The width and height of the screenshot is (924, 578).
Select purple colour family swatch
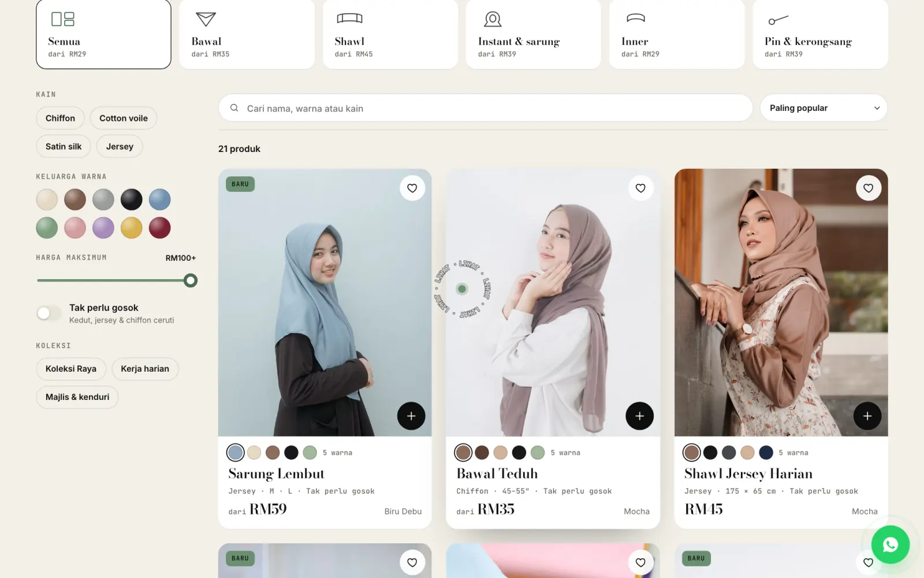103,228
